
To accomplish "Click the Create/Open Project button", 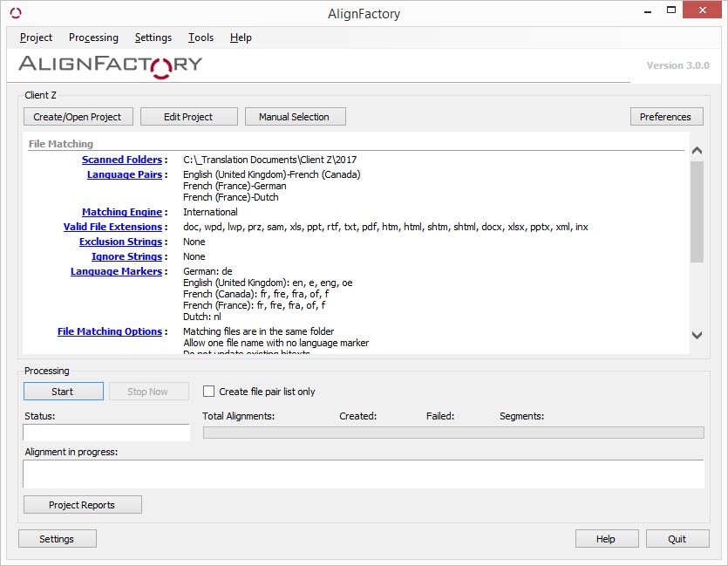I will click(x=78, y=117).
